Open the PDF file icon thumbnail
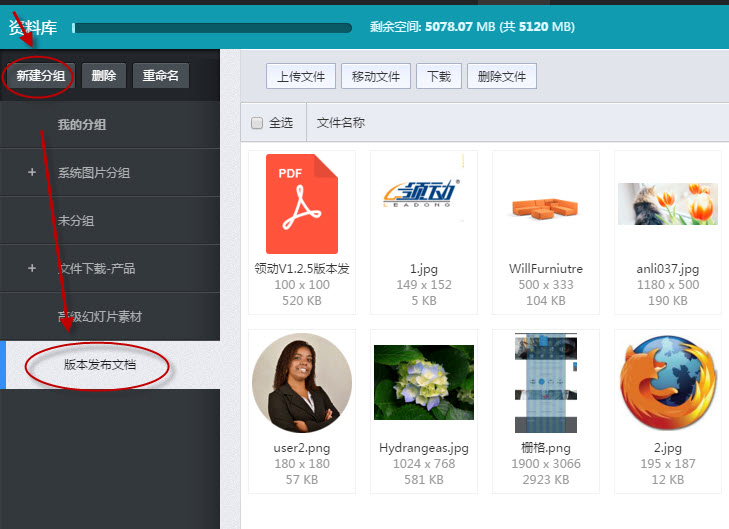This screenshot has width=729, height=529. 301,204
